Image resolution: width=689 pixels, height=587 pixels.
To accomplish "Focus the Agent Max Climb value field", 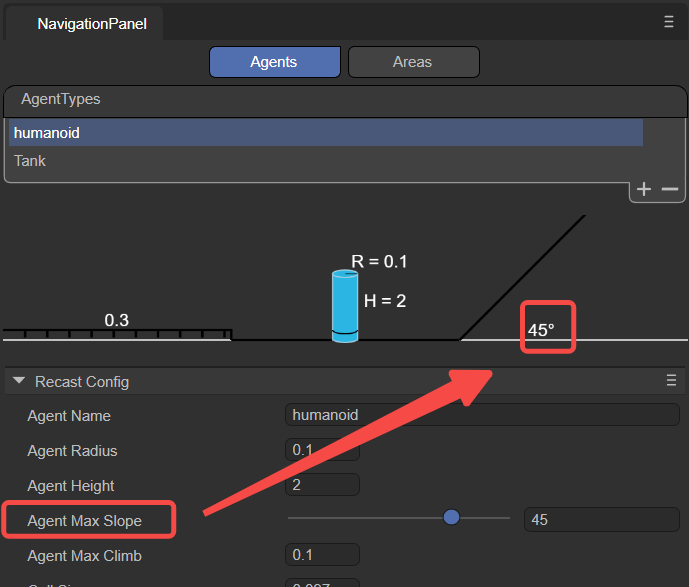I will click(x=322, y=555).
